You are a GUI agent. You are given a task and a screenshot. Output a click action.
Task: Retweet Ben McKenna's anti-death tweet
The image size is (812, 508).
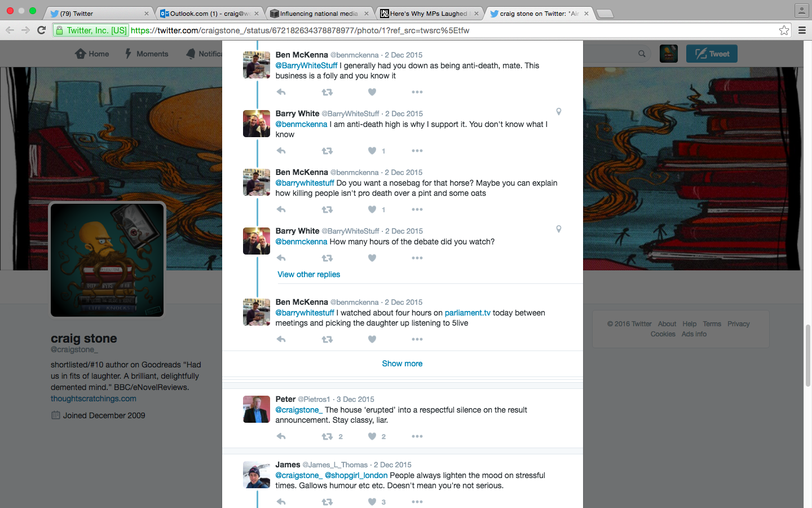click(x=327, y=92)
